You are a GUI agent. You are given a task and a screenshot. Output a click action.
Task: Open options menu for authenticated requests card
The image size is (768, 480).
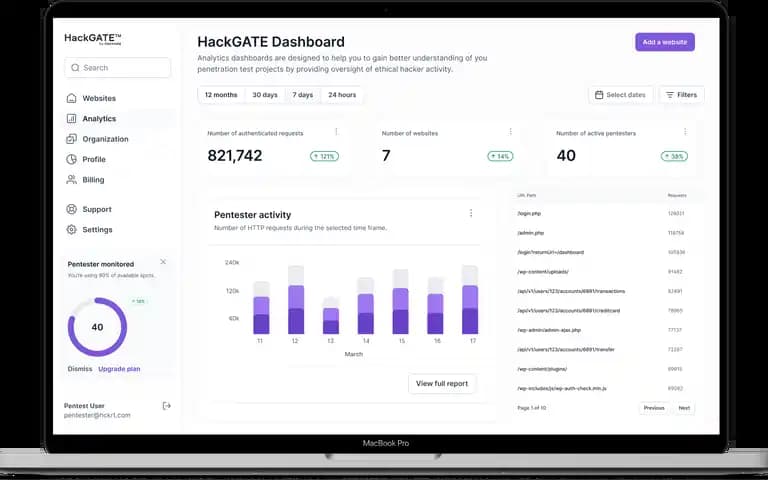(336, 132)
